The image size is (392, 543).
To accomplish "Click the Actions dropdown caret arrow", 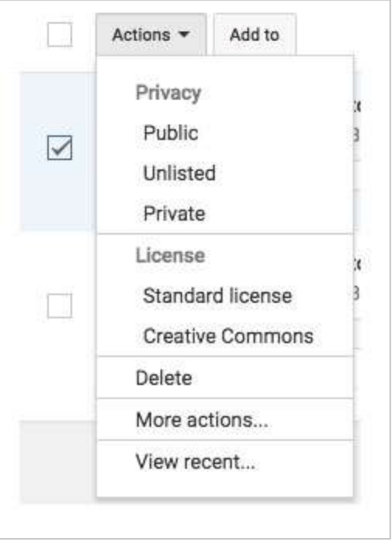I will 184,36.
